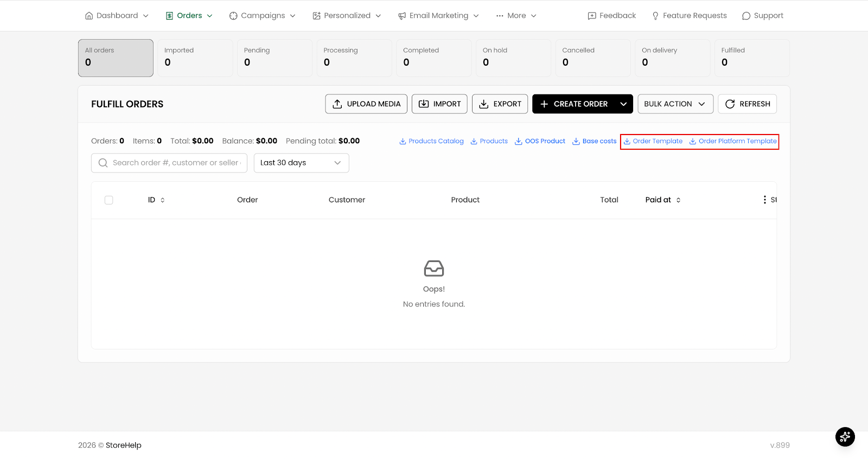868x459 pixels.
Task: Select the Imported orders tab
Action: tap(195, 58)
